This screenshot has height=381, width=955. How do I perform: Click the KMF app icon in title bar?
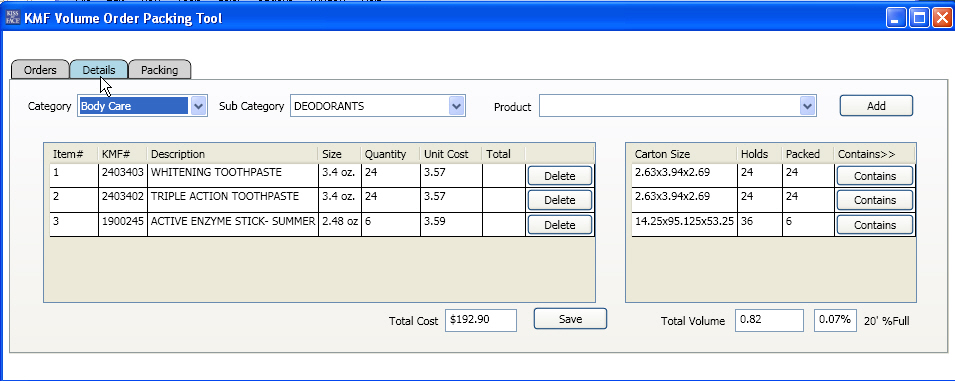(x=12, y=18)
